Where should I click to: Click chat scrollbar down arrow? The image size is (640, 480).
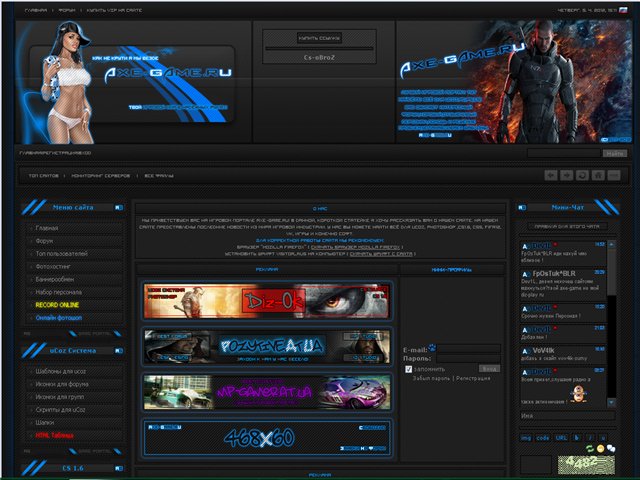click(611, 402)
